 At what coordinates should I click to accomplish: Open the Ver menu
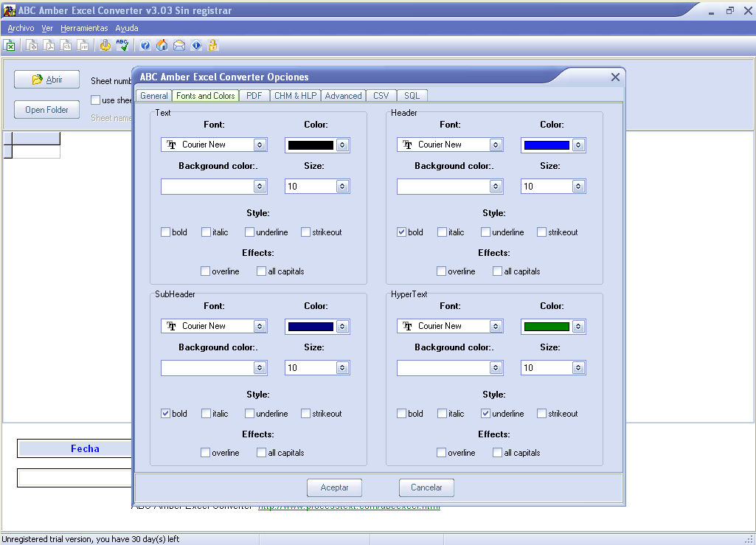tap(47, 28)
